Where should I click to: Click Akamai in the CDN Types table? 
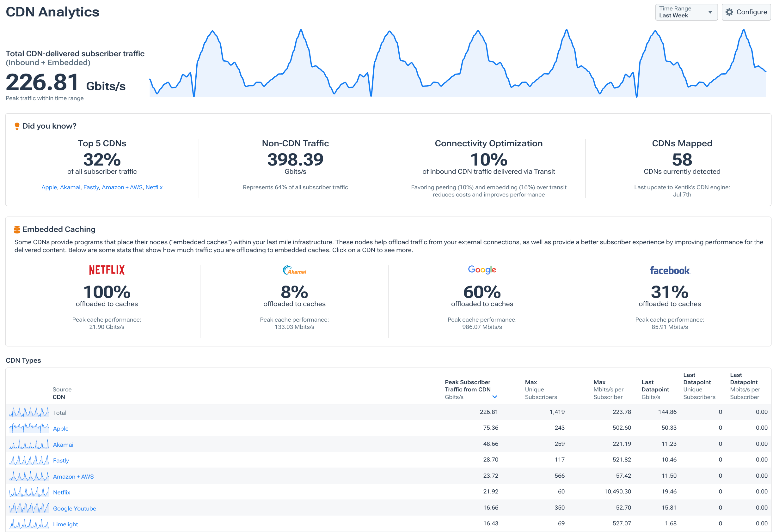63,444
